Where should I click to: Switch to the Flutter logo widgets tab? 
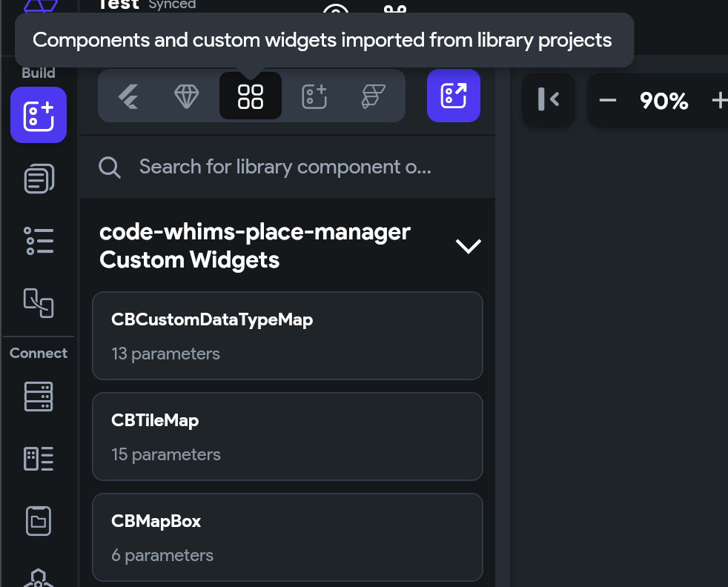click(128, 96)
